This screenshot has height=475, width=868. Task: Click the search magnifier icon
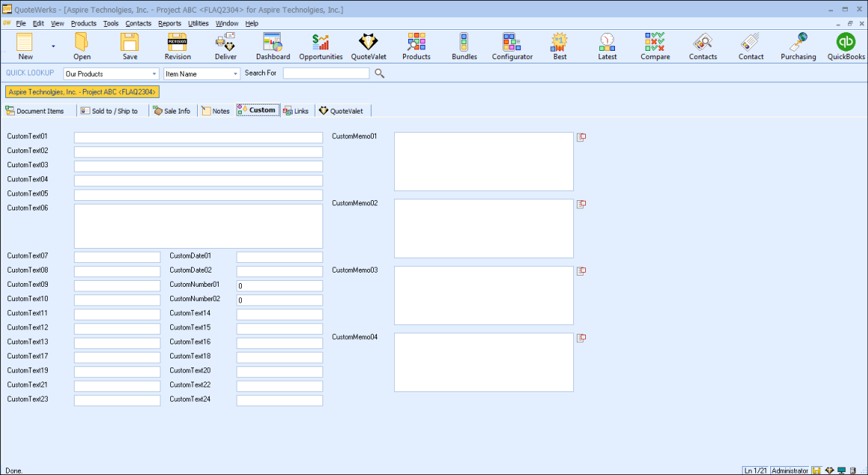coord(380,73)
